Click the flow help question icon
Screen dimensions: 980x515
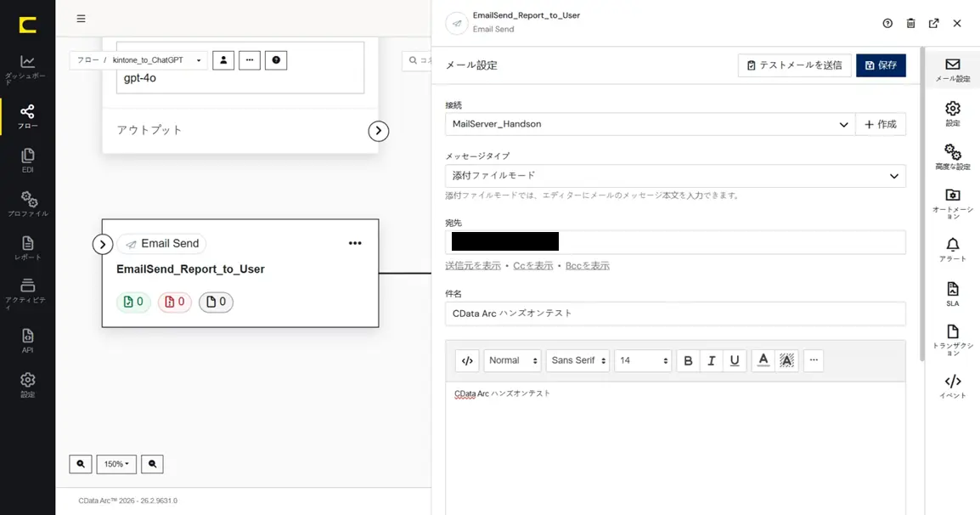pos(276,60)
